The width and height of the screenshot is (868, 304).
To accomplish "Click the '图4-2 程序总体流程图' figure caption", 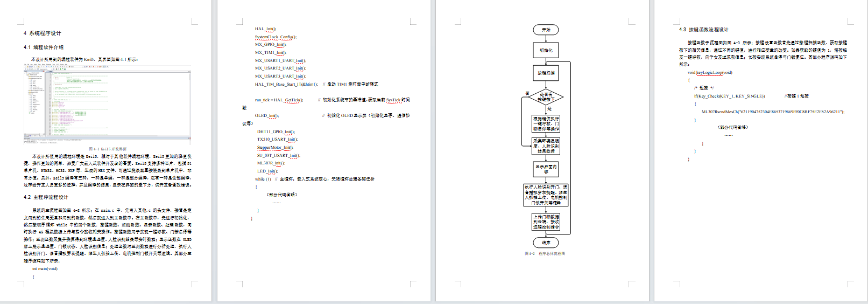I will (x=545, y=253).
